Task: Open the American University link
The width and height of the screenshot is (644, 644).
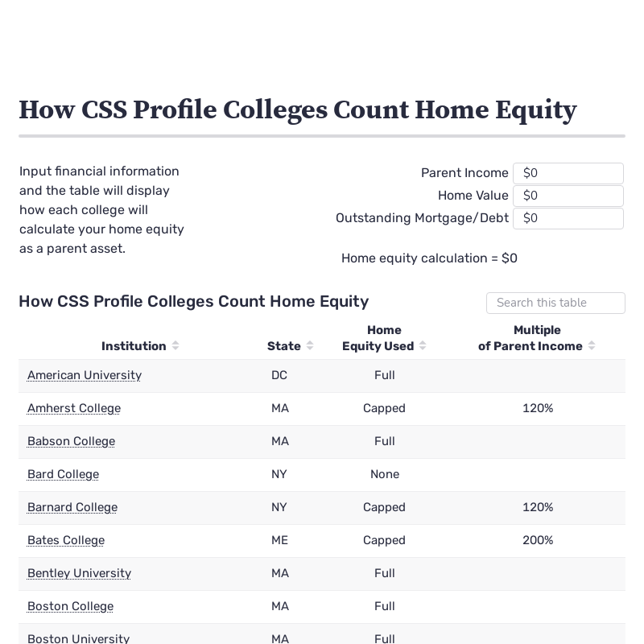Action: coord(85,375)
